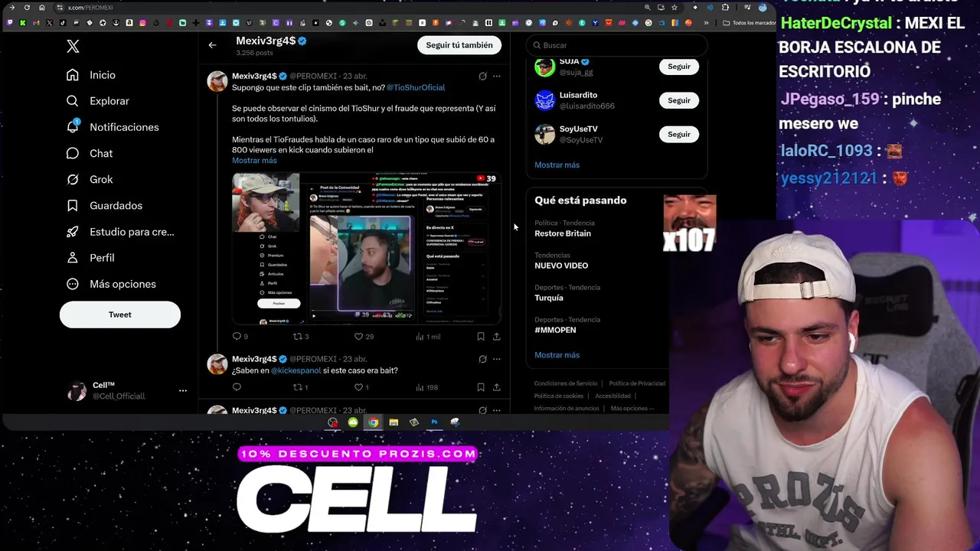The width and height of the screenshot is (980, 551).
Task: Open three-dot menu on kickespanol tweet
Action: point(496,359)
